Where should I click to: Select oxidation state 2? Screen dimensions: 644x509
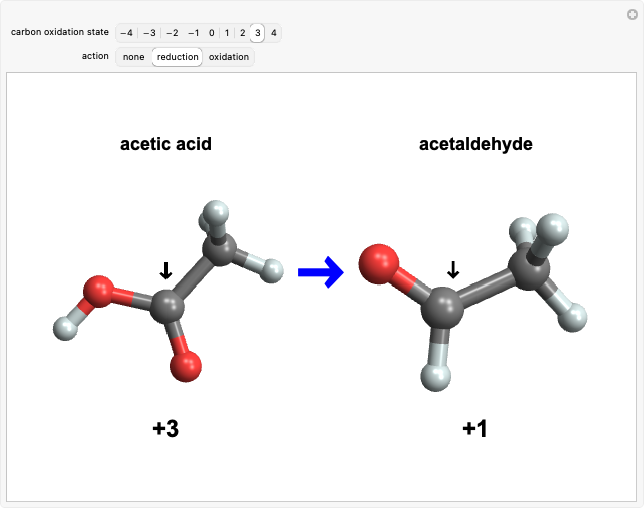pos(242,33)
